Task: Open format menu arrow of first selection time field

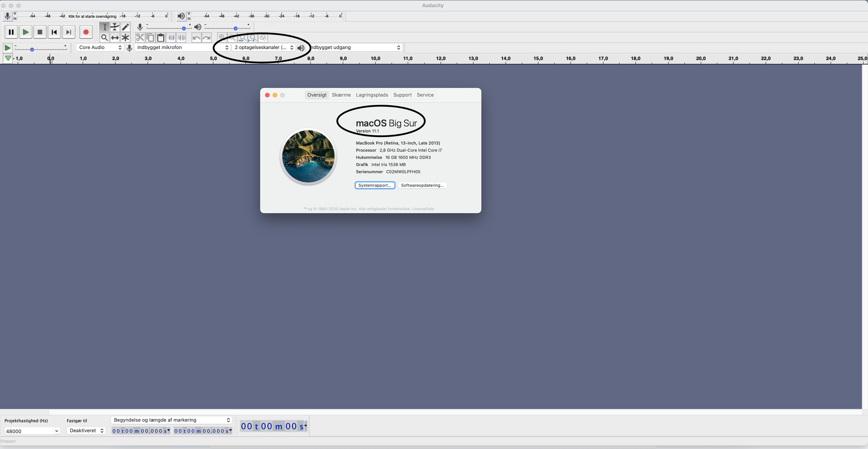Action: click(x=168, y=430)
